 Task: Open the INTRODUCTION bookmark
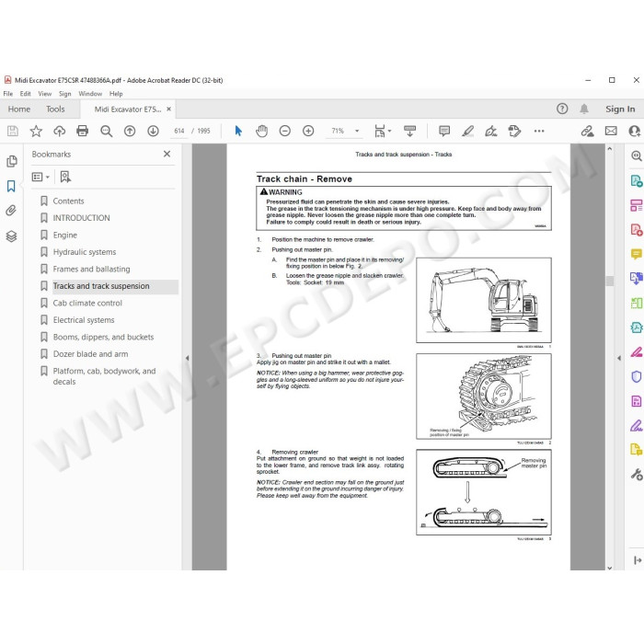[81, 218]
